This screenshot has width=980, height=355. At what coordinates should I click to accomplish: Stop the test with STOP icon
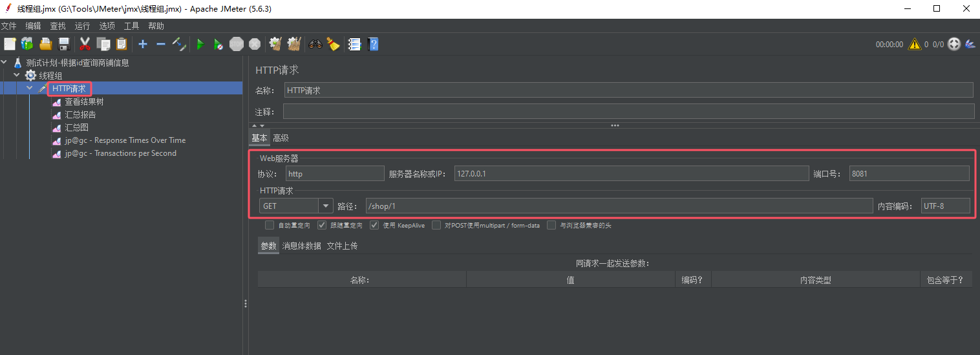point(237,44)
